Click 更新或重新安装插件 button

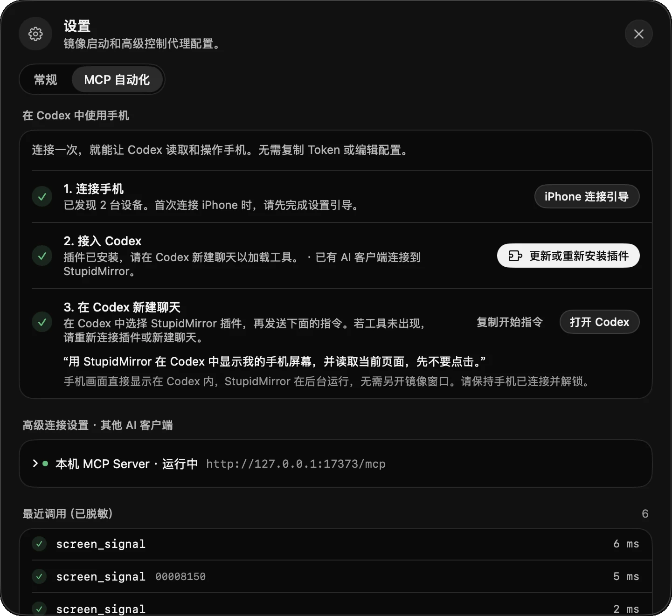(x=568, y=256)
